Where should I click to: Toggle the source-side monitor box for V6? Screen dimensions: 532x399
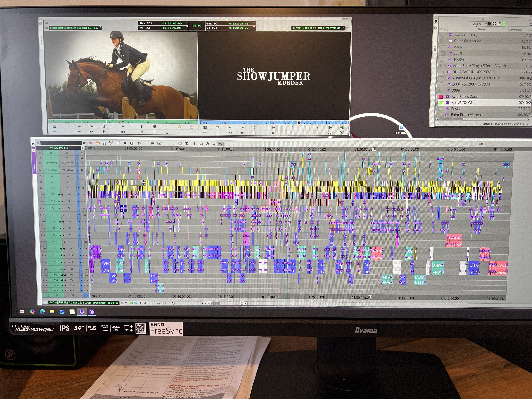tap(40, 158)
